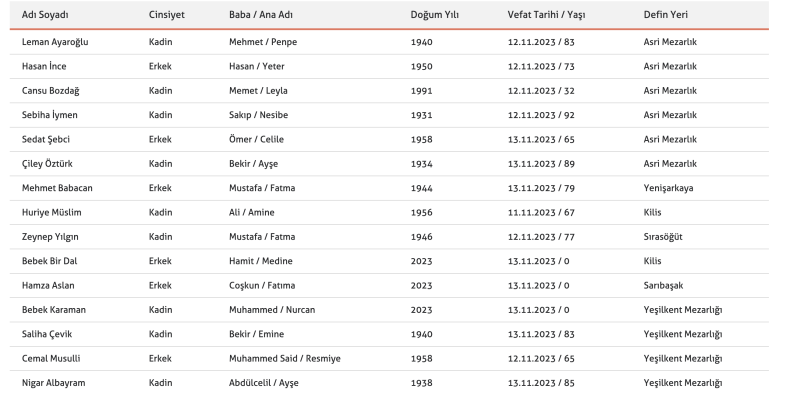Click the Cinsiyet column header

(166, 15)
